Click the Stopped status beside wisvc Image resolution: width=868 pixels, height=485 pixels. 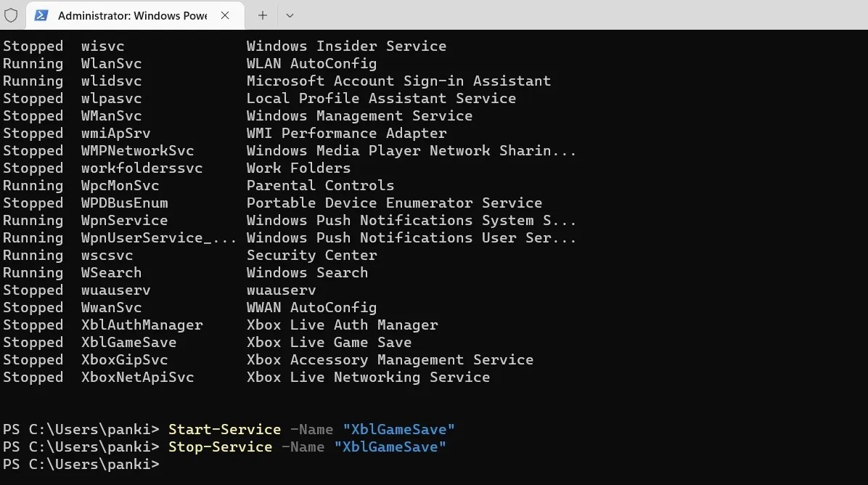pos(33,46)
